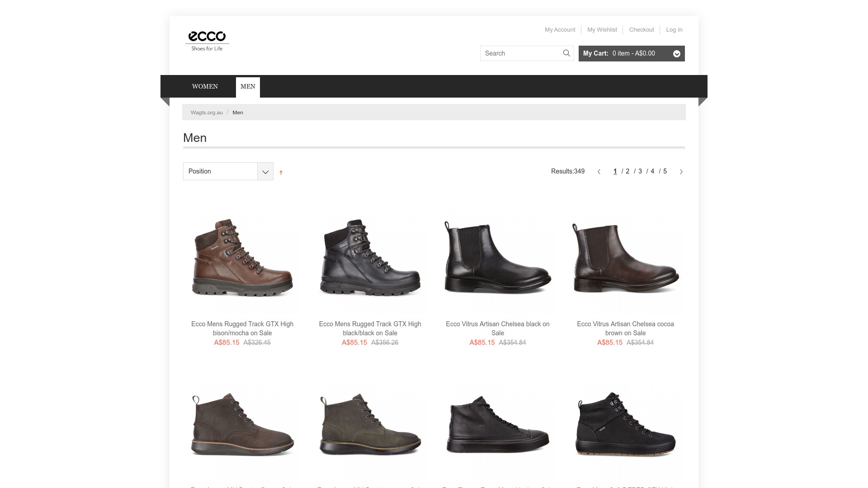Go to next results page arrow

point(681,172)
